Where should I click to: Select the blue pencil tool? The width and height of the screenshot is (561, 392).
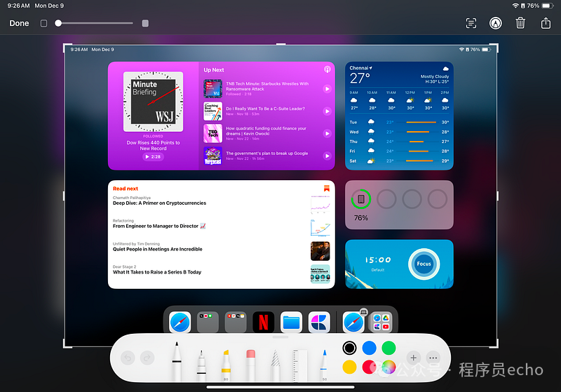tap(324, 363)
